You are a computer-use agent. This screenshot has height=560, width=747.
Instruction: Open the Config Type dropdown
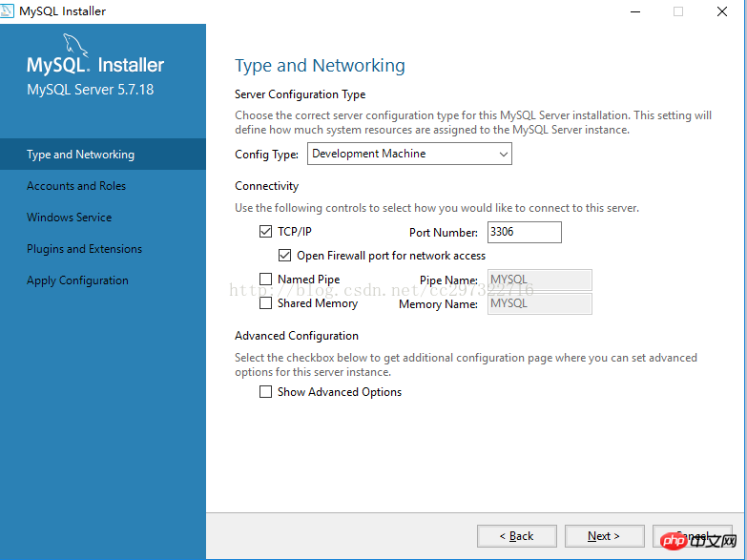click(x=409, y=154)
